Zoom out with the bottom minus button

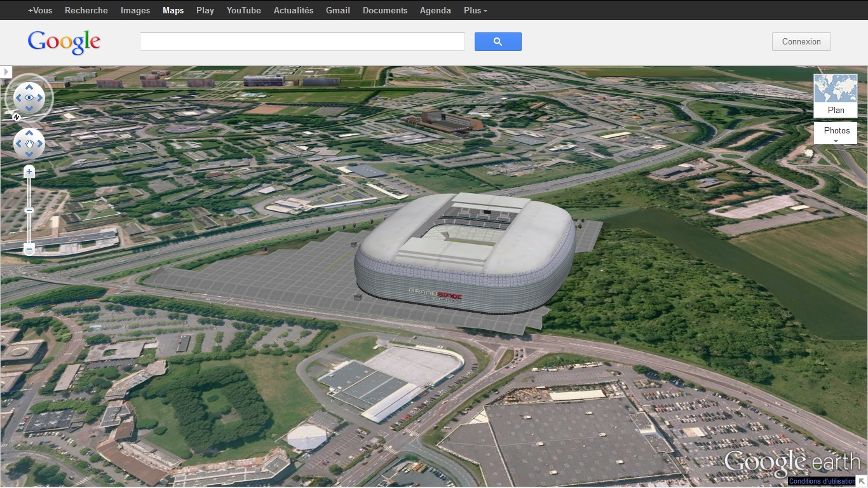(x=29, y=250)
